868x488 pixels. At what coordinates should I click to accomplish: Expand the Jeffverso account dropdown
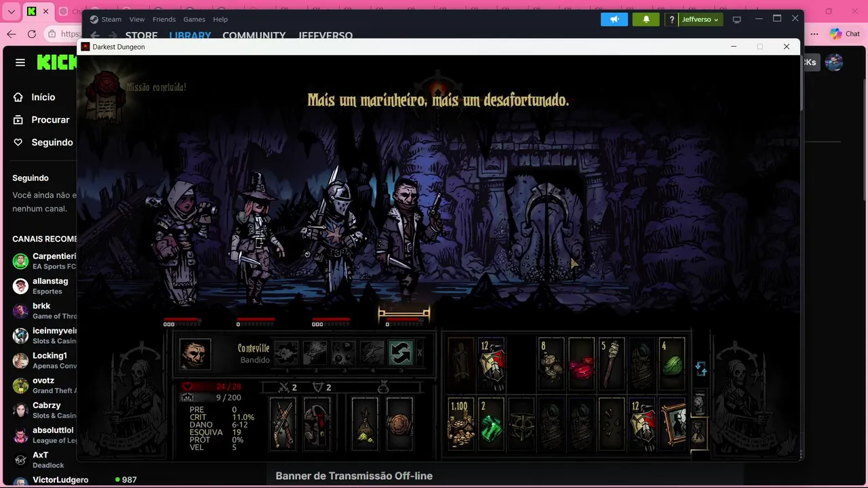point(701,19)
